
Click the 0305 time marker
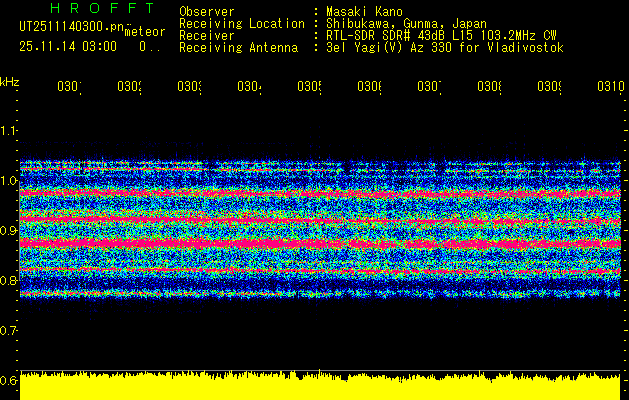click(309, 86)
